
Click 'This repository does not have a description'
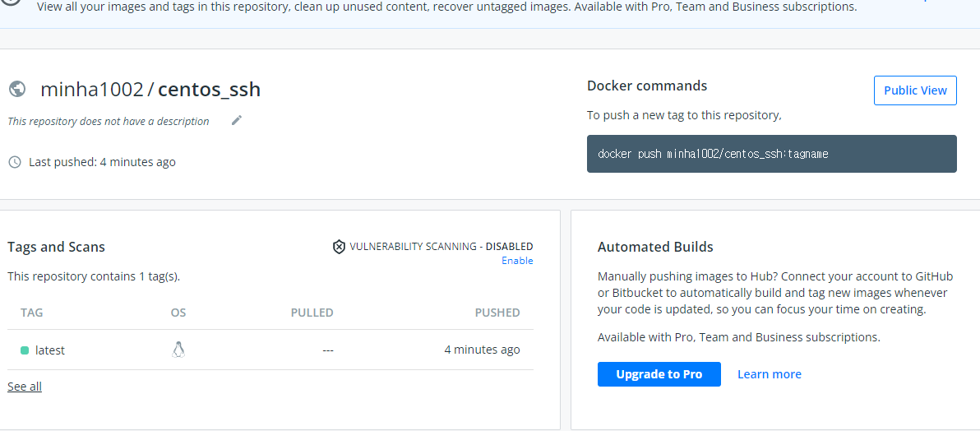(x=109, y=122)
